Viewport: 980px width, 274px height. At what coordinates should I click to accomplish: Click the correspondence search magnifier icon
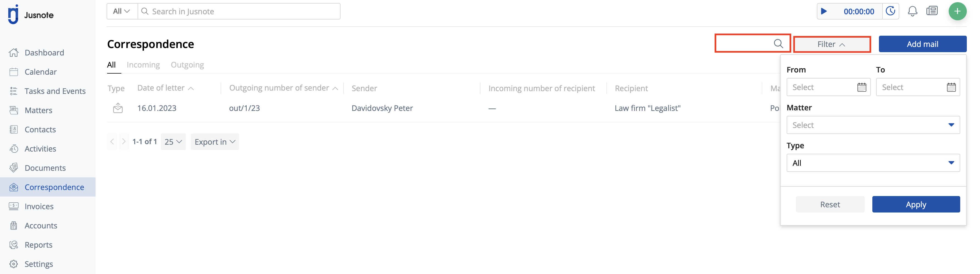[778, 44]
